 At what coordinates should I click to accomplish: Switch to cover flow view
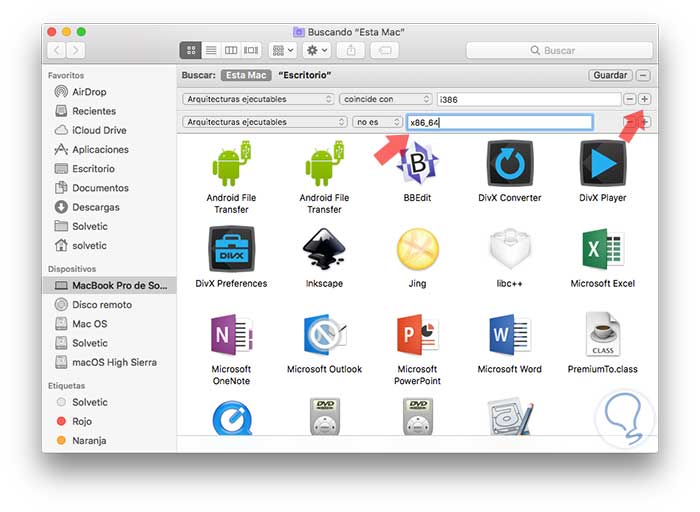coord(251,50)
